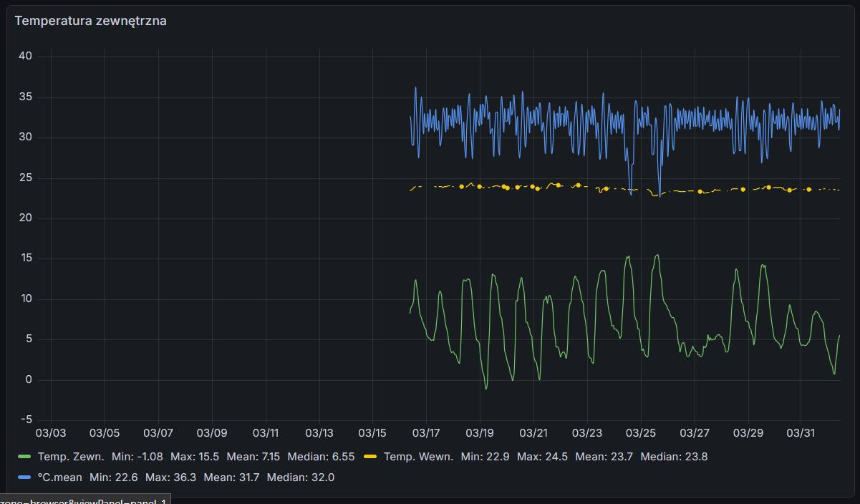Image resolution: width=860 pixels, height=504 pixels.
Task: Select the Median: 23.8 legend statistic
Action: click(674, 456)
